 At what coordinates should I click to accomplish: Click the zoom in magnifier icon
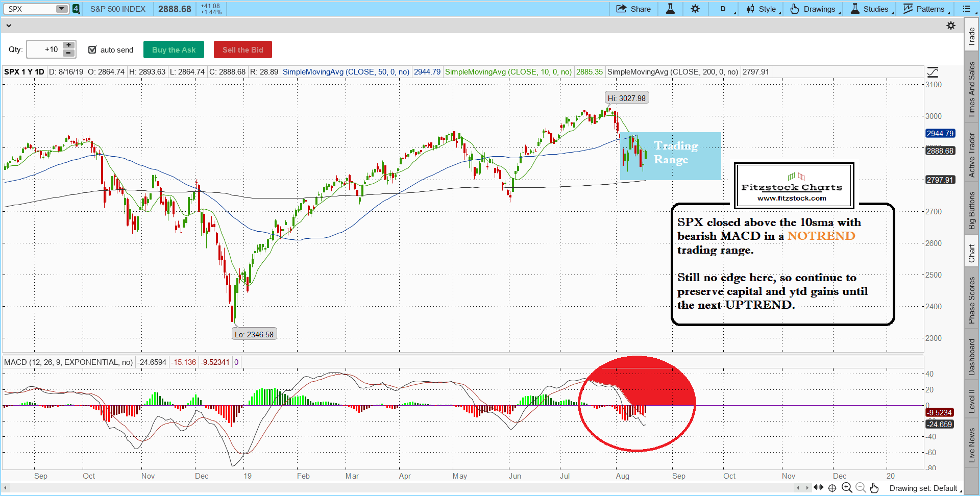click(847, 488)
